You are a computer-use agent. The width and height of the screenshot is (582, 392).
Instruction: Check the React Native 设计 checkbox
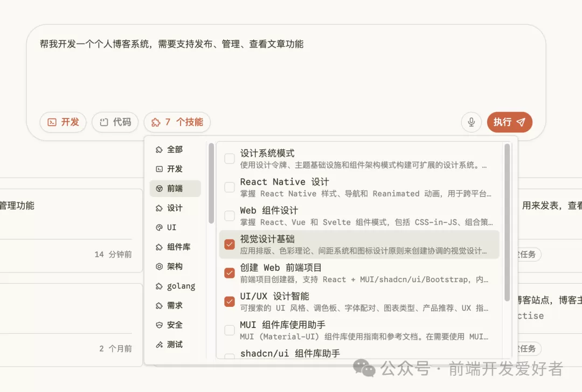click(x=230, y=187)
